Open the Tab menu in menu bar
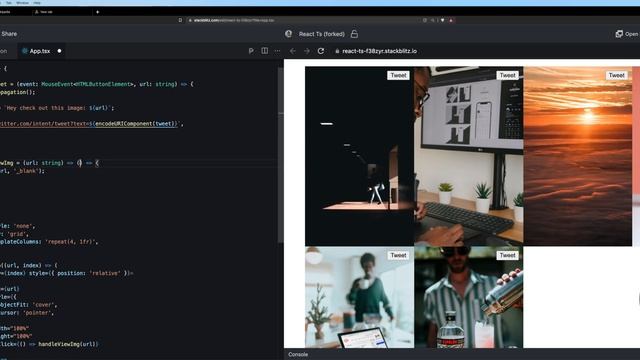640x360 pixels. (x=9, y=2)
